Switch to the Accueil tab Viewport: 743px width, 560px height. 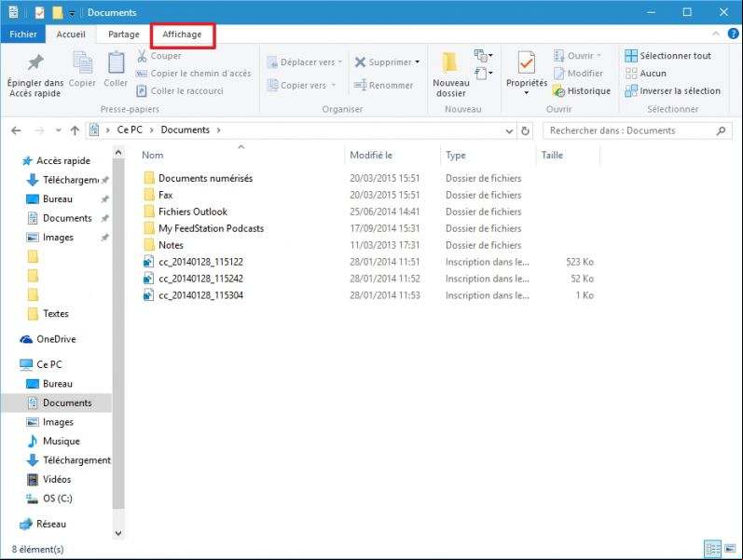71,34
